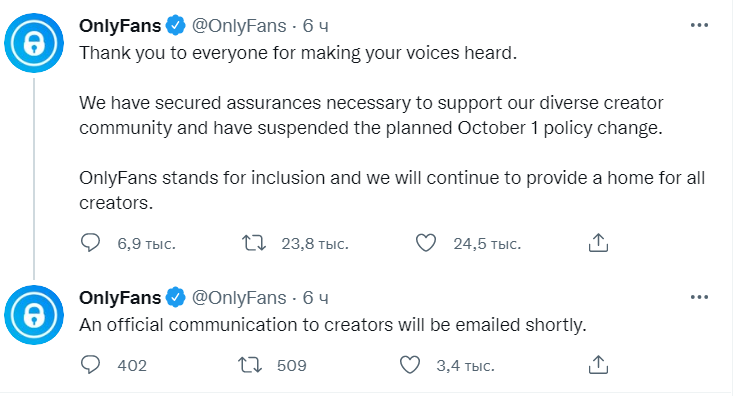Reply to the first OnlyFans tweet
The width and height of the screenshot is (751, 396).
(x=90, y=243)
